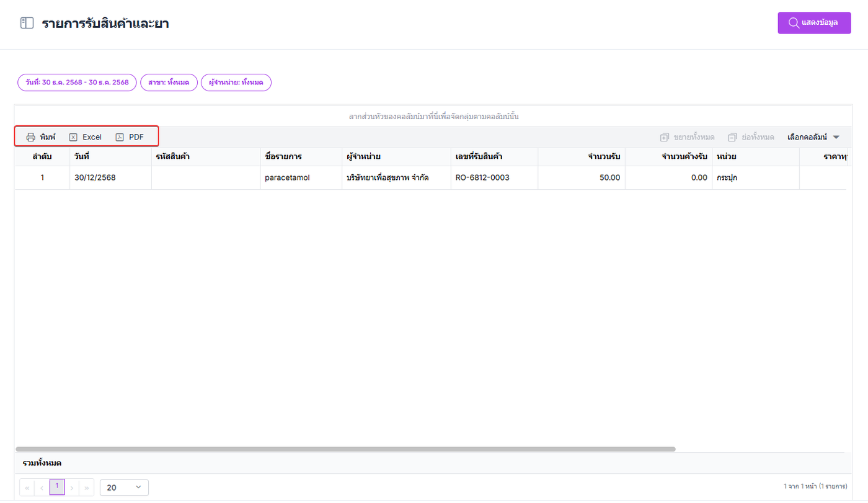The image size is (868, 503).
Task: Collapse all groups with ย่อทั้งหมด
Action: pos(751,137)
